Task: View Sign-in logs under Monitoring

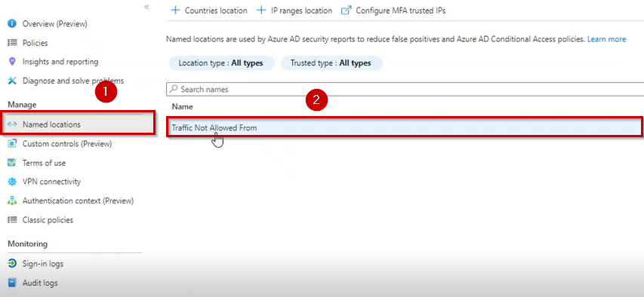Action: 43,263
